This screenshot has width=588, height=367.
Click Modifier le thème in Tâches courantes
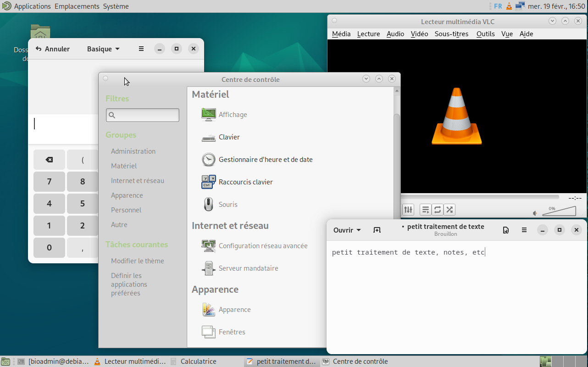(x=137, y=261)
